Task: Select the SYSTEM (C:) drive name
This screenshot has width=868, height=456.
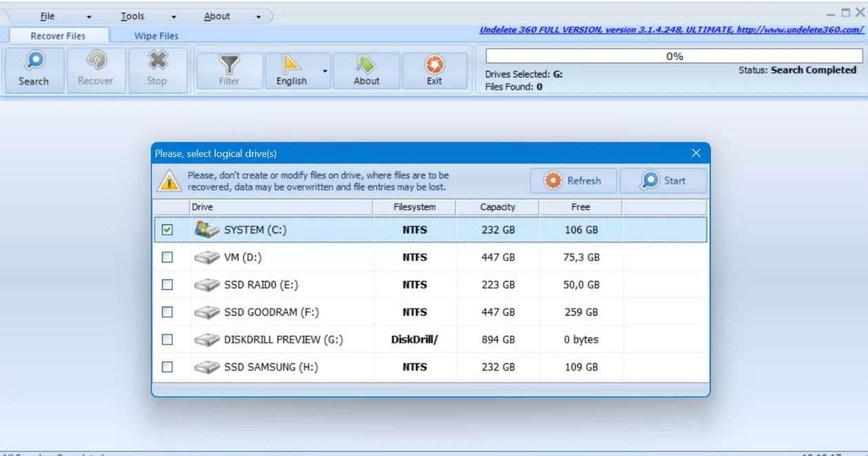Action: pos(255,230)
